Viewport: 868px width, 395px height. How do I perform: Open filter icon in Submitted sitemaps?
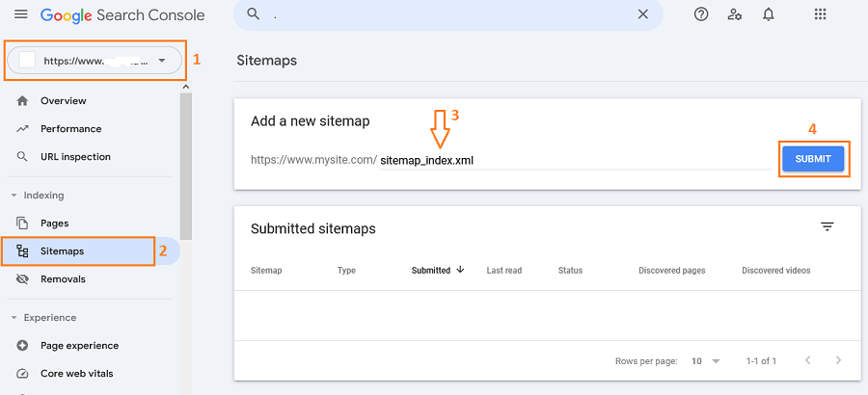827,226
